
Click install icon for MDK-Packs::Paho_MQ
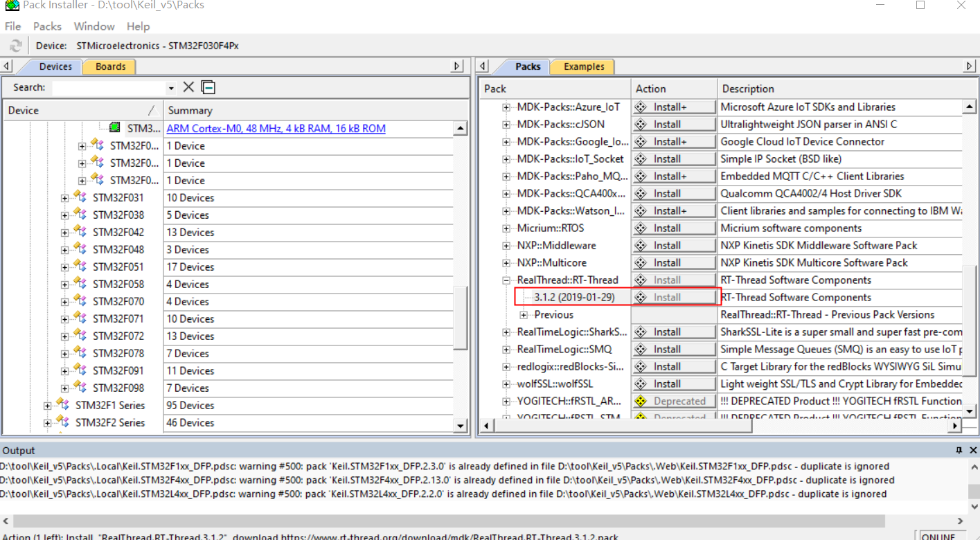(x=641, y=177)
